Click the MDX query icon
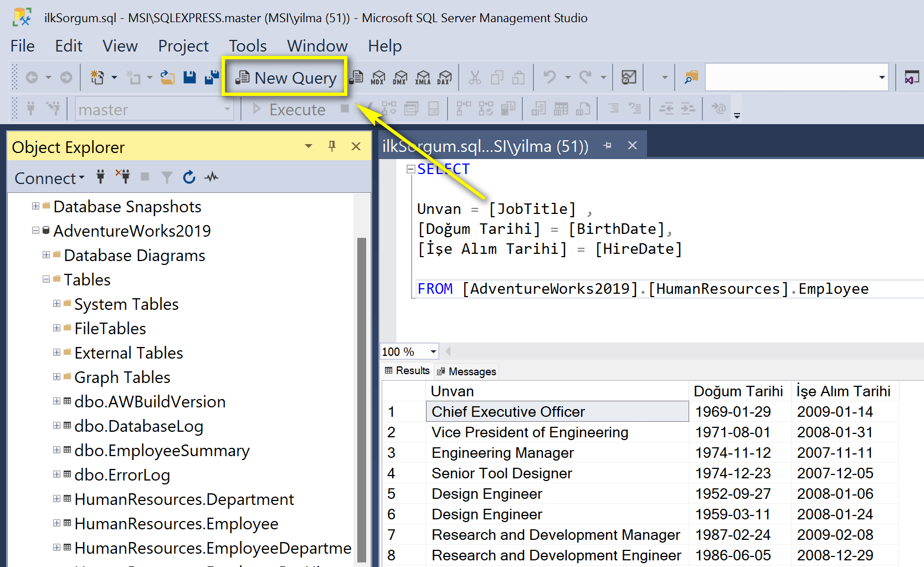The height and width of the screenshot is (567, 924). (378, 77)
